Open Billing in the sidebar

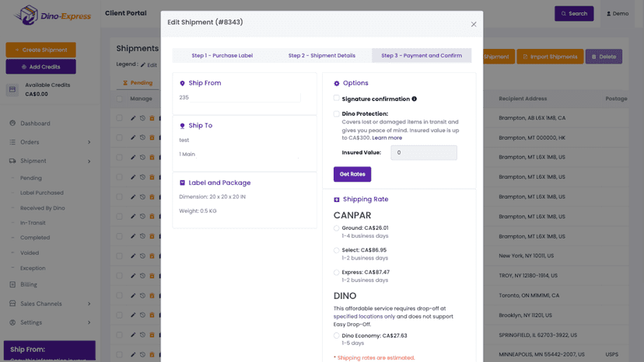point(29,284)
